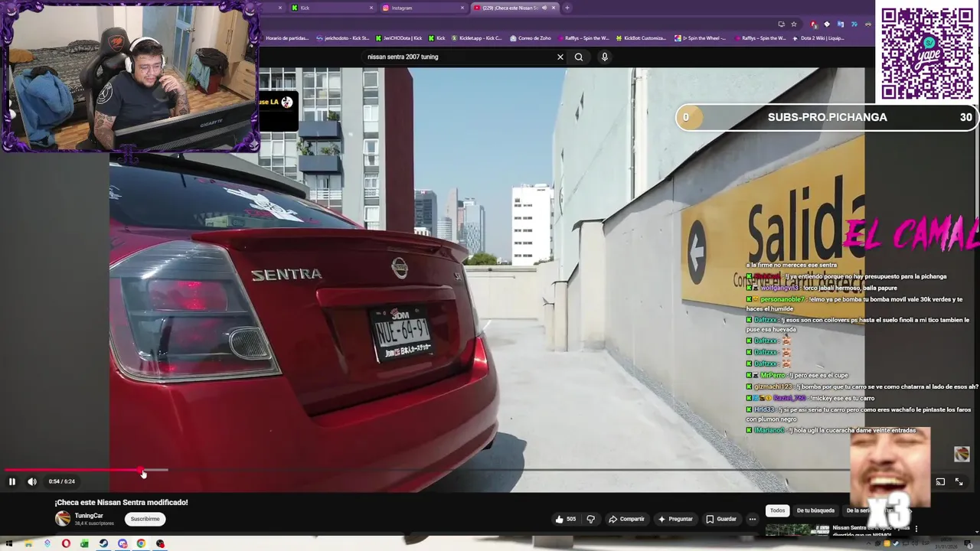Viewport: 980px width, 551px height.
Task: Open the three-dot more actions menu
Action: point(752,519)
